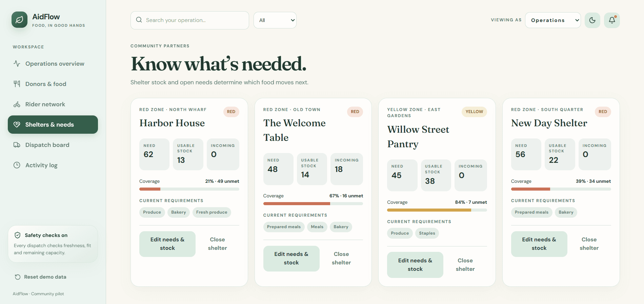The width and height of the screenshot is (644, 304).
Task: Click the New Day Shelter title
Action: [x=549, y=123]
